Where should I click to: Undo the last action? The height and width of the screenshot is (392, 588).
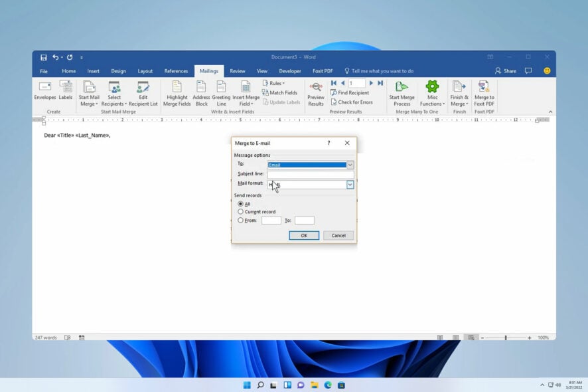tap(56, 57)
